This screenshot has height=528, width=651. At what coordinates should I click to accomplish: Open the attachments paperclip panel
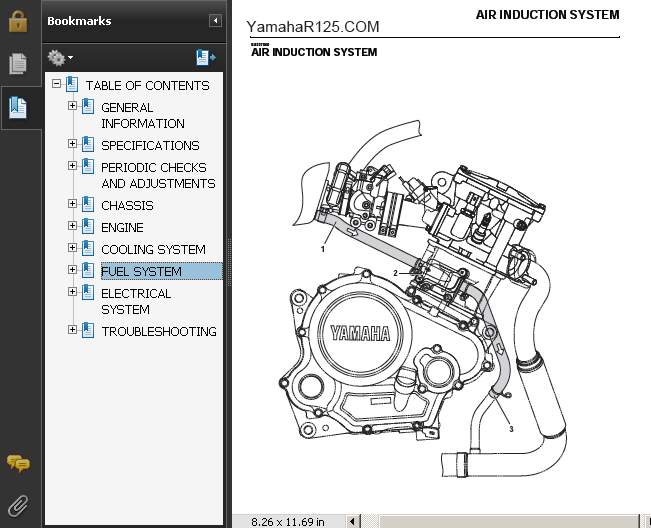[18, 505]
